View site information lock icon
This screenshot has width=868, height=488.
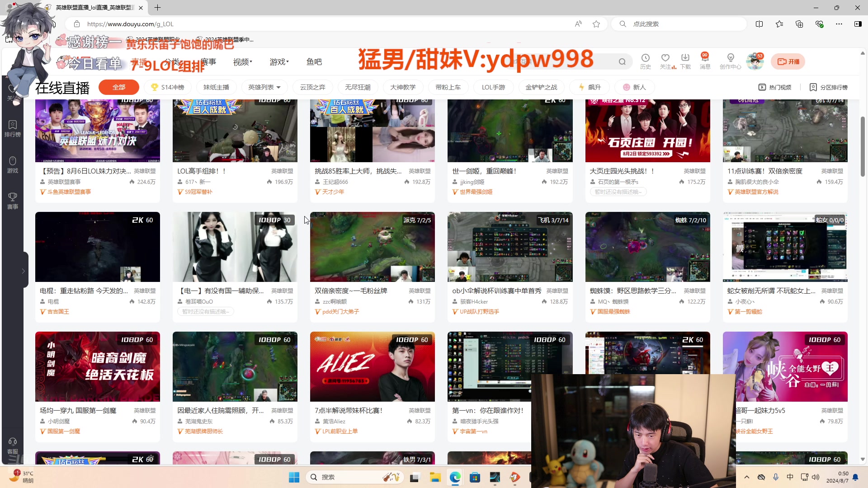click(x=77, y=24)
